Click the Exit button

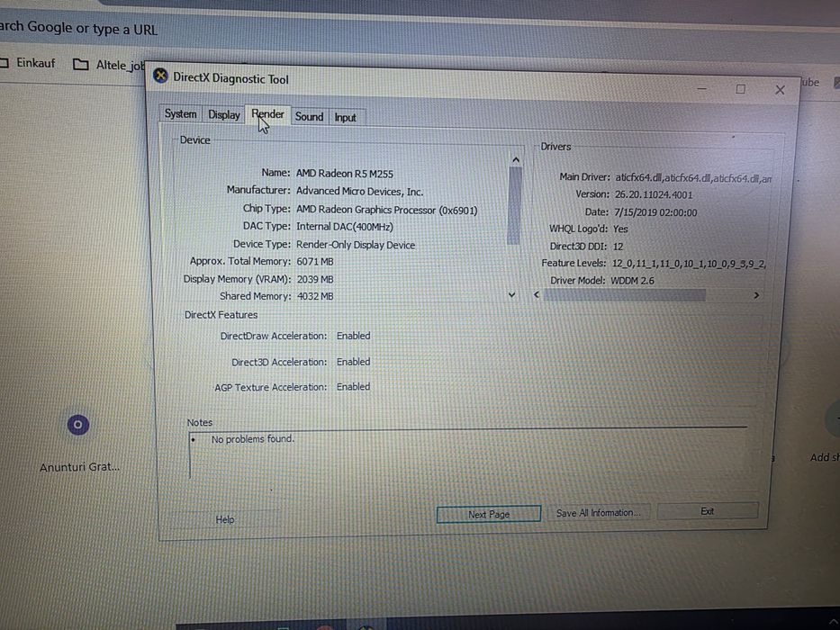(x=707, y=511)
